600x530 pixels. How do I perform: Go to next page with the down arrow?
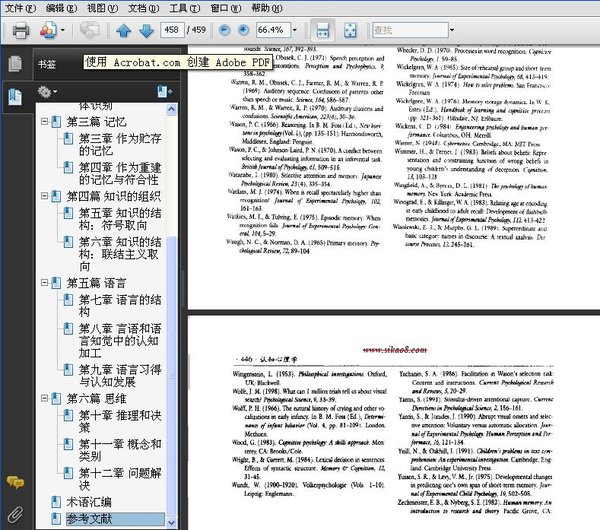[x=146, y=31]
